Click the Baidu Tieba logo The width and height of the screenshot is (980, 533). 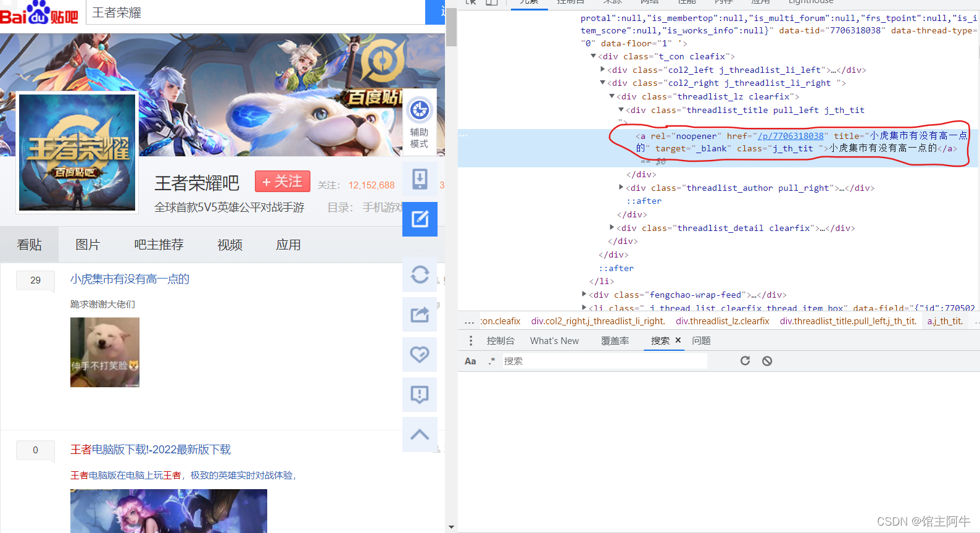pos(39,12)
